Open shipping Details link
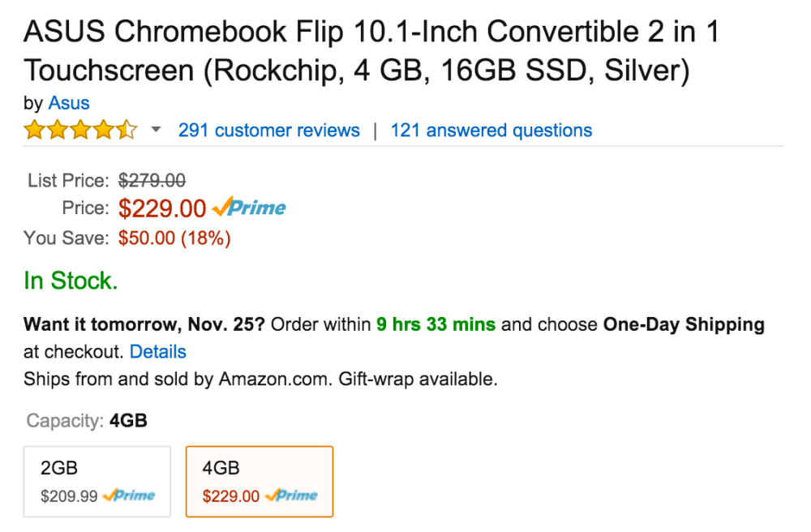 coord(157,352)
